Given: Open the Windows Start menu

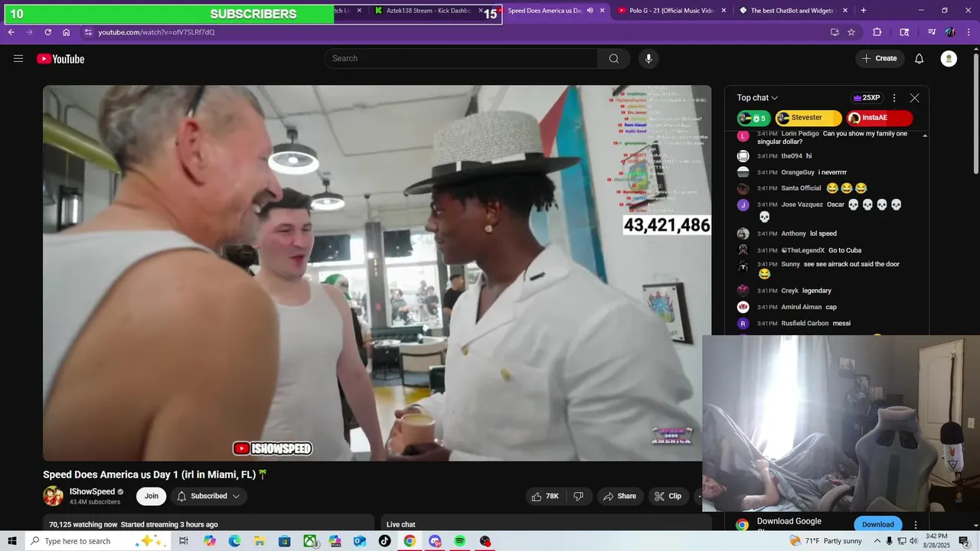Looking at the screenshot, I should (x=12, y=541).
